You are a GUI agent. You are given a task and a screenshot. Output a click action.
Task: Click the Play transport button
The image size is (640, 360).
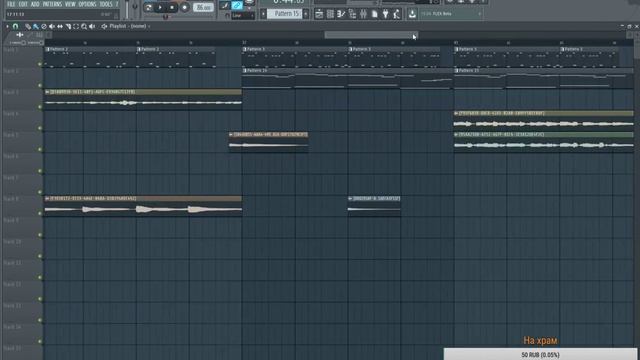click(x=160, y=7)
